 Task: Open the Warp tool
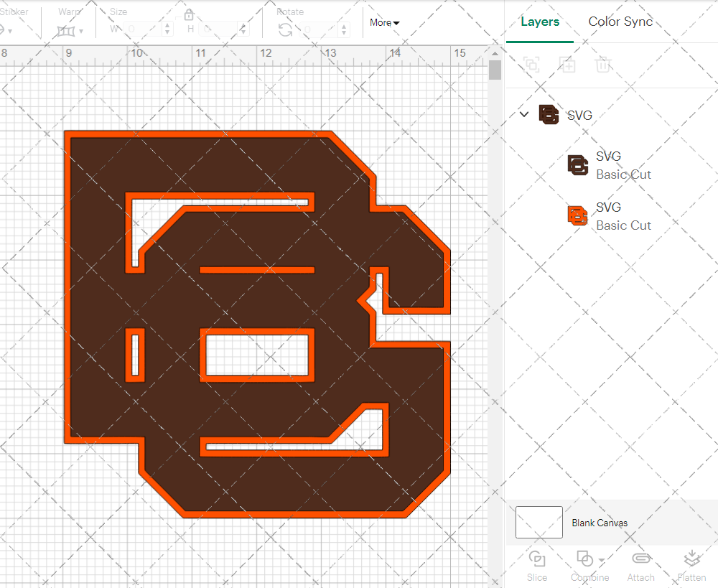click(67, 30)
